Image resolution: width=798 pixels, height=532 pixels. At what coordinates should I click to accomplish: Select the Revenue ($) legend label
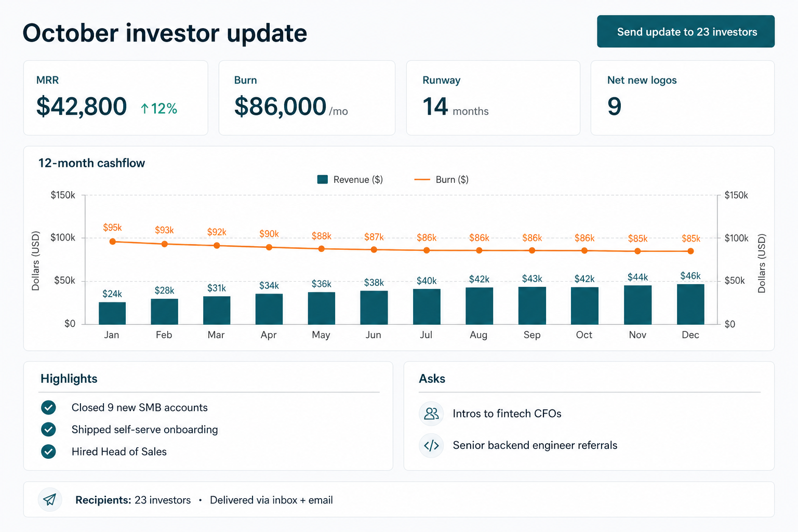(x=358, y=180)
